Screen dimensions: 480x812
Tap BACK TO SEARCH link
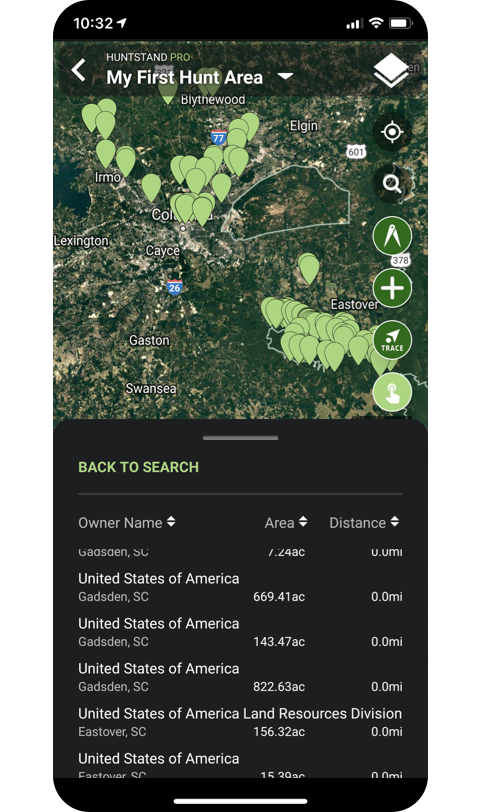click(x=139, y=467)
